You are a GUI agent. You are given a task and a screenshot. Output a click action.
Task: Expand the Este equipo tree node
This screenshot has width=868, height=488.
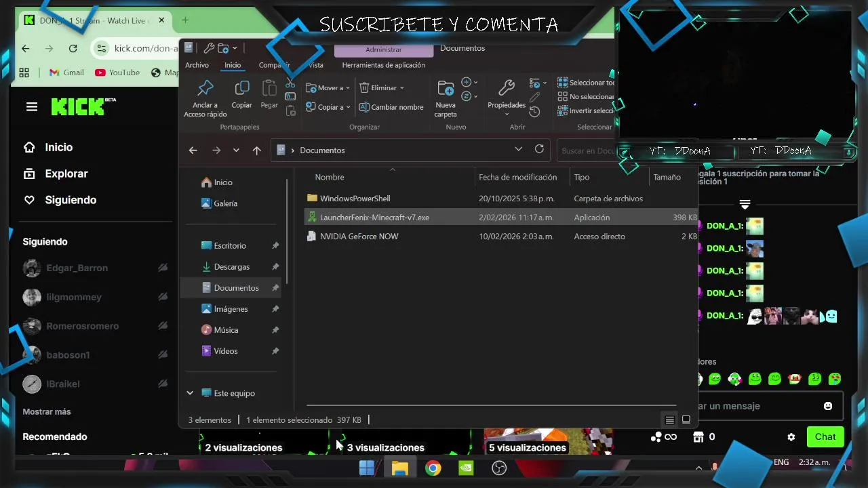[190, 393]
